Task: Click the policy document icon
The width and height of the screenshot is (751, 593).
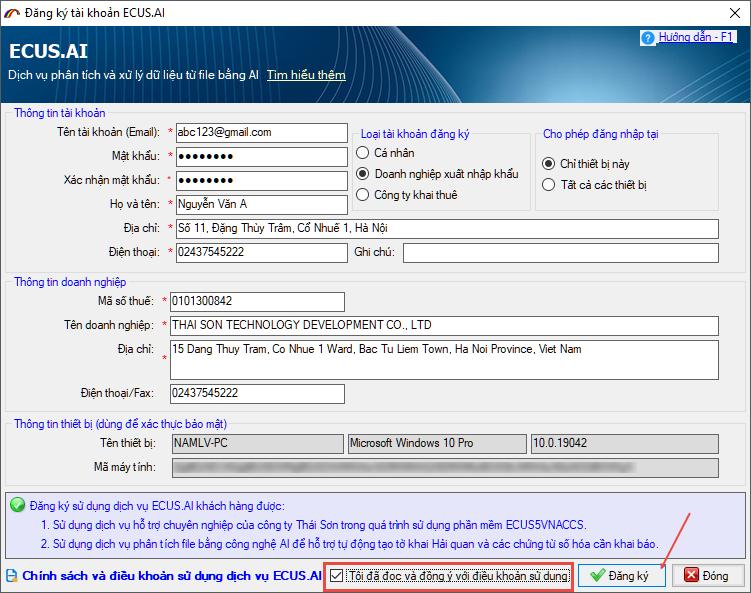Action: (x=11, y=576)
